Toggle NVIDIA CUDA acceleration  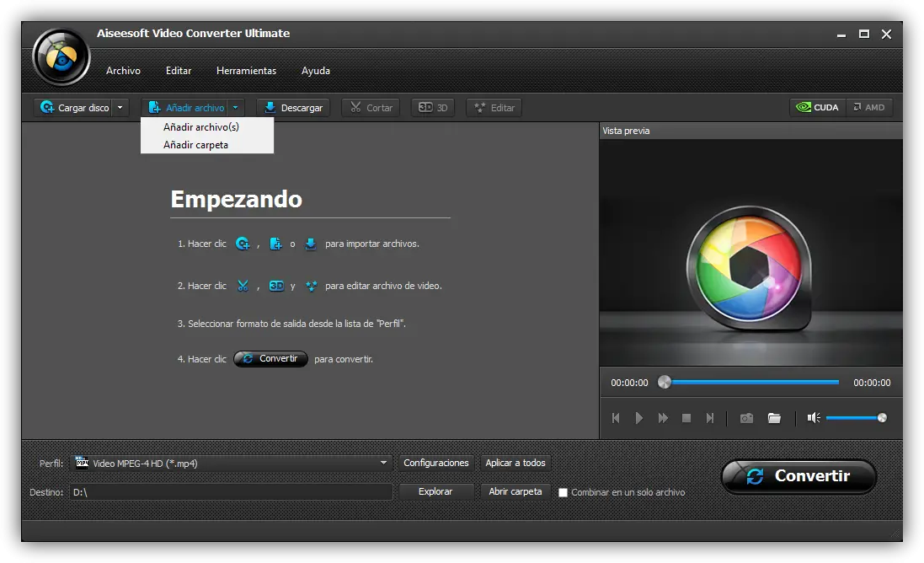point(817,107)
